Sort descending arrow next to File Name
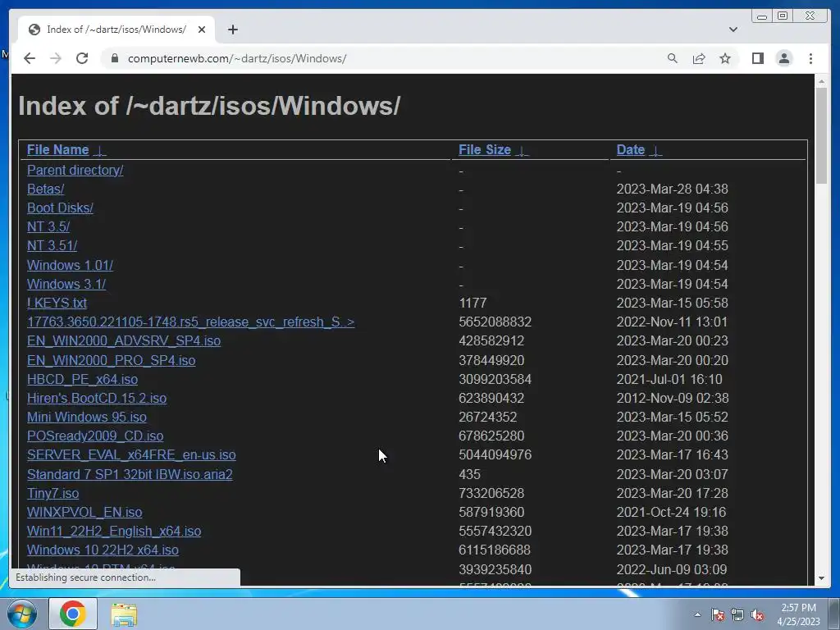The height and width of the screenshot is (630, 840). [x=99, y=151]
